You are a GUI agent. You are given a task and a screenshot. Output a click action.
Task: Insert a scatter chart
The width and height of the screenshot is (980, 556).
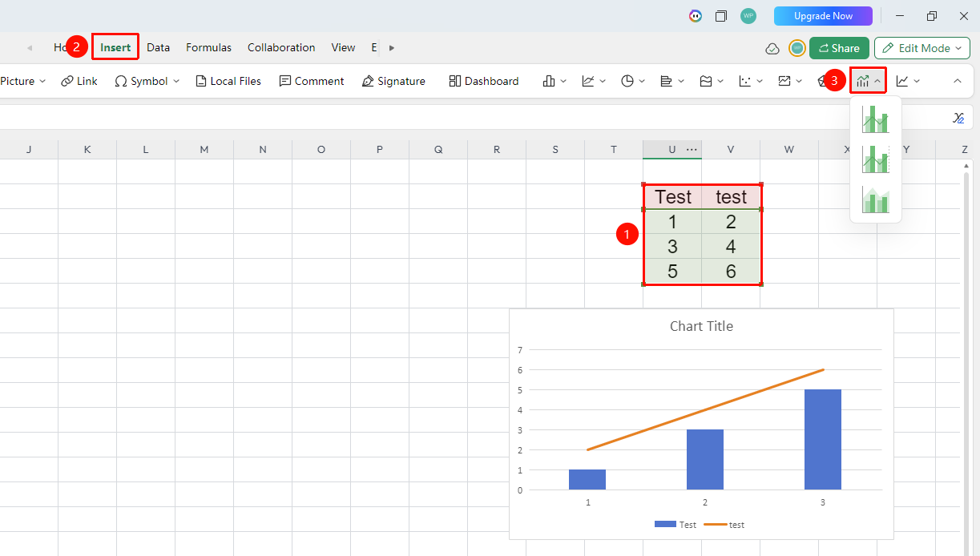(x=745, y=81)
